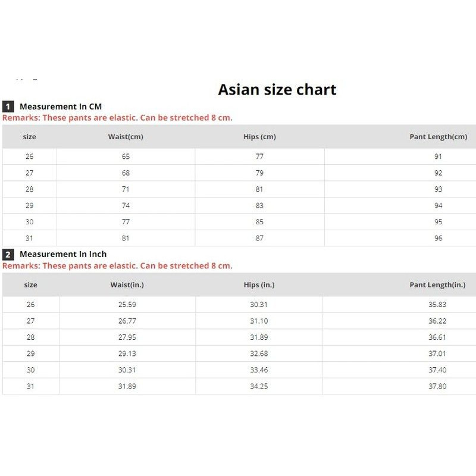Click the Pant Length(in.) column header

click(x=437, y=285)
